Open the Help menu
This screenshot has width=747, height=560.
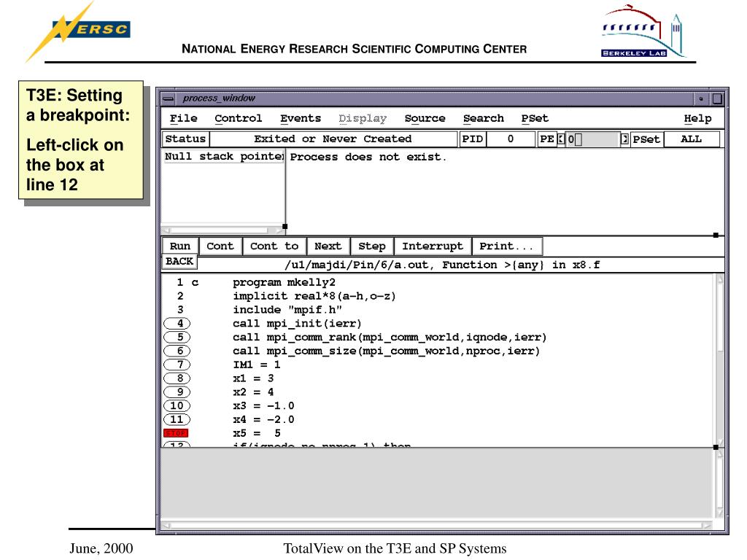coord(697,118)
